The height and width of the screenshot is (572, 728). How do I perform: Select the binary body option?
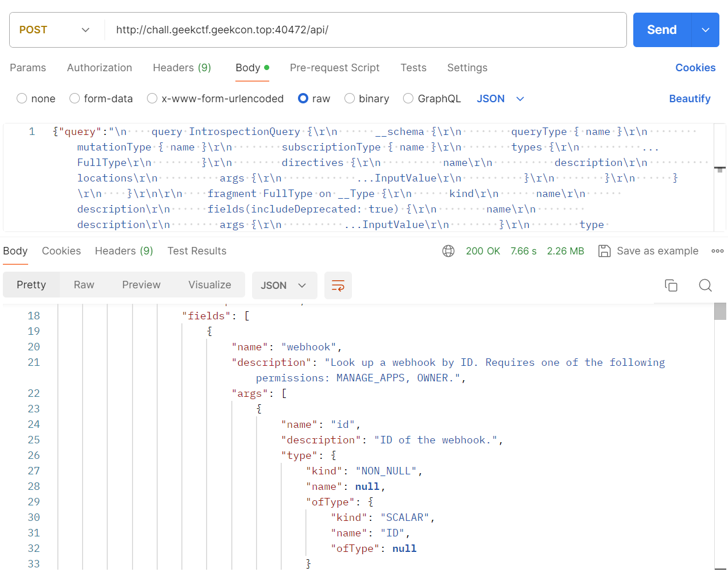(350, 99)
